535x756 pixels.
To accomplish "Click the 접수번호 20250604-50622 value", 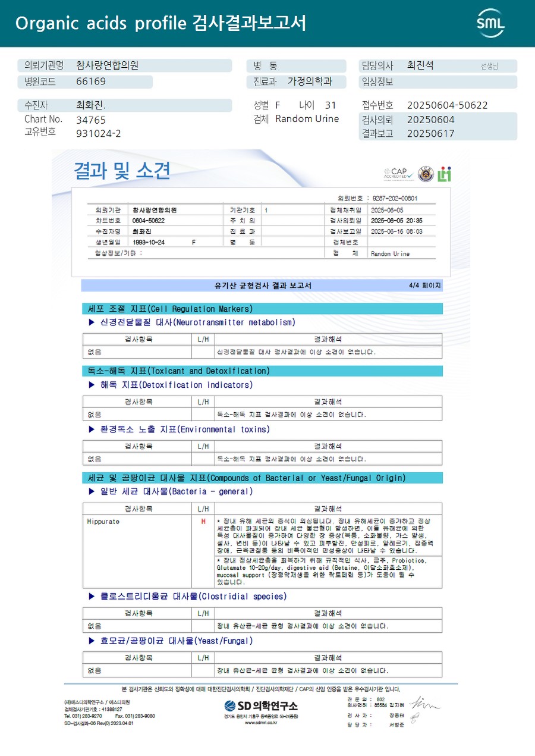I will point(447,105).
